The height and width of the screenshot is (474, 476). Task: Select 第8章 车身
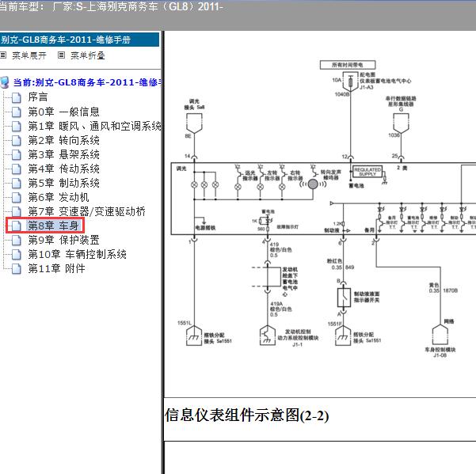click(x=53, y=226)
